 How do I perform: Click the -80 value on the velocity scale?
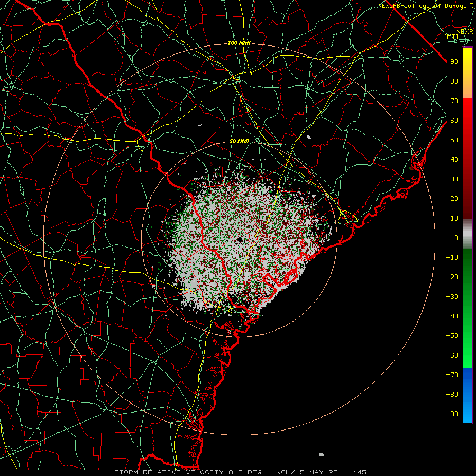tap(452, 395)
